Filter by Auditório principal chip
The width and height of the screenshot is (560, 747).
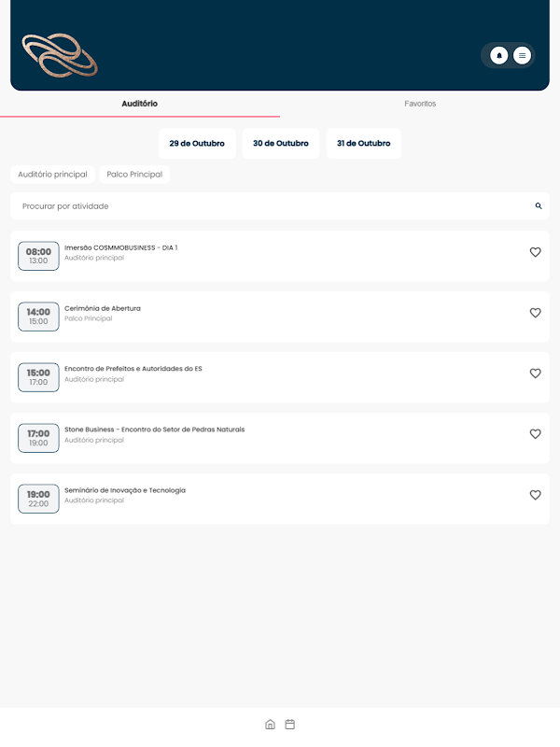52,175
